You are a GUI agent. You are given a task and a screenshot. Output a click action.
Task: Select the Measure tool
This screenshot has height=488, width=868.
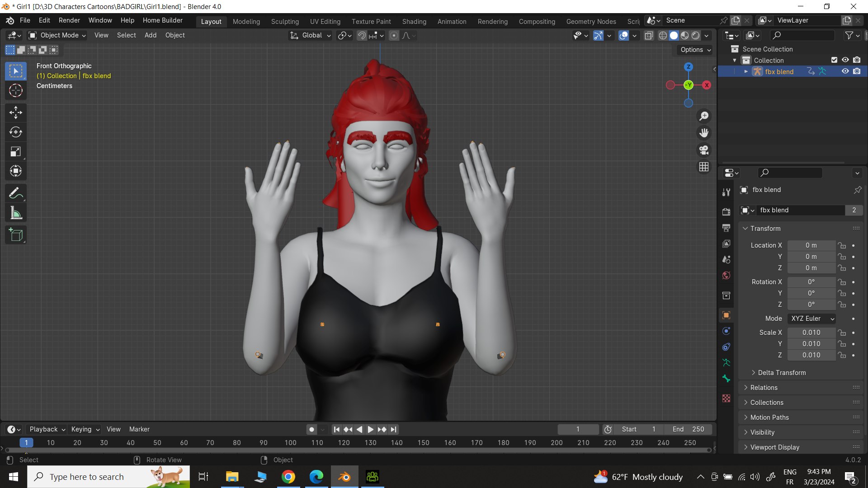[x=16, y=213]
